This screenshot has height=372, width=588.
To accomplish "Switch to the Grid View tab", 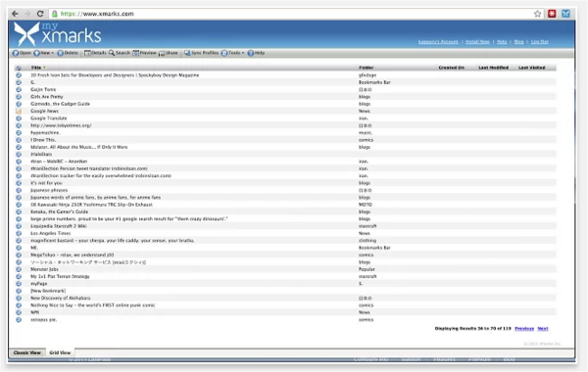I will point(60,352).
